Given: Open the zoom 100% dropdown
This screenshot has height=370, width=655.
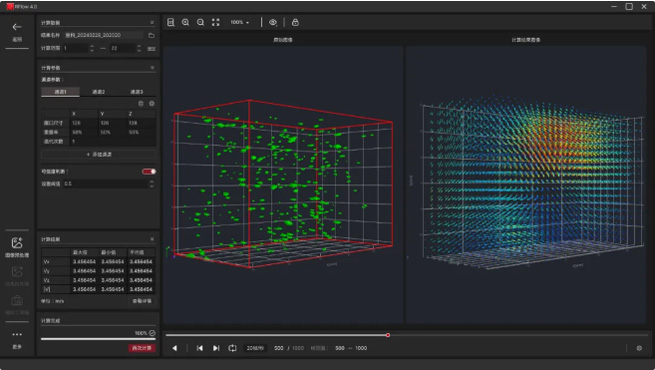Looking at the screenshot, I should (240, 22).
